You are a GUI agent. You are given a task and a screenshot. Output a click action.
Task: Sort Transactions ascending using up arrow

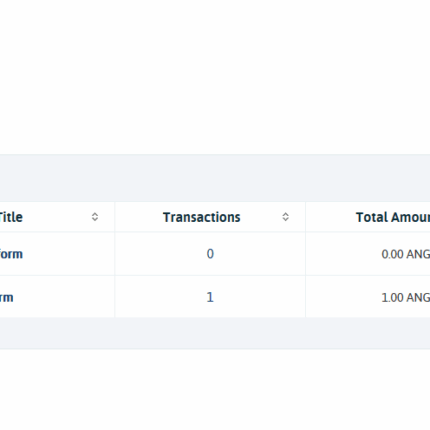(286, 214)
